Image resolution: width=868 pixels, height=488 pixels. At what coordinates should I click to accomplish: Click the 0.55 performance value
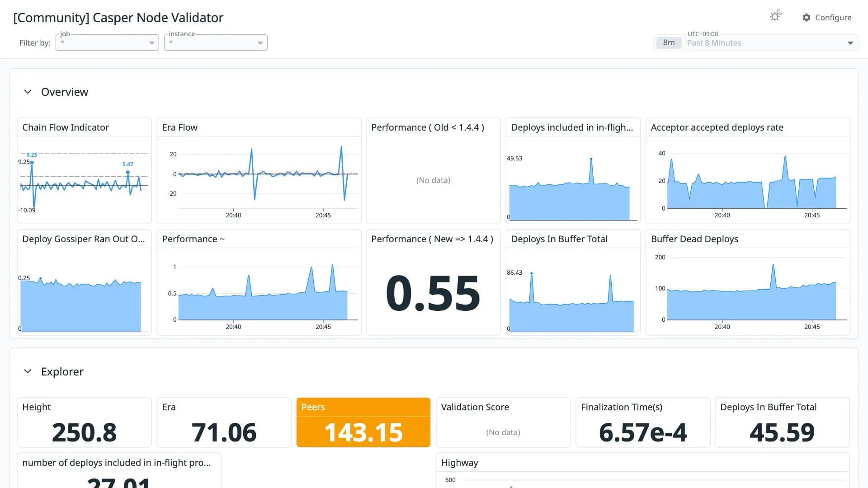coord(433,294)
